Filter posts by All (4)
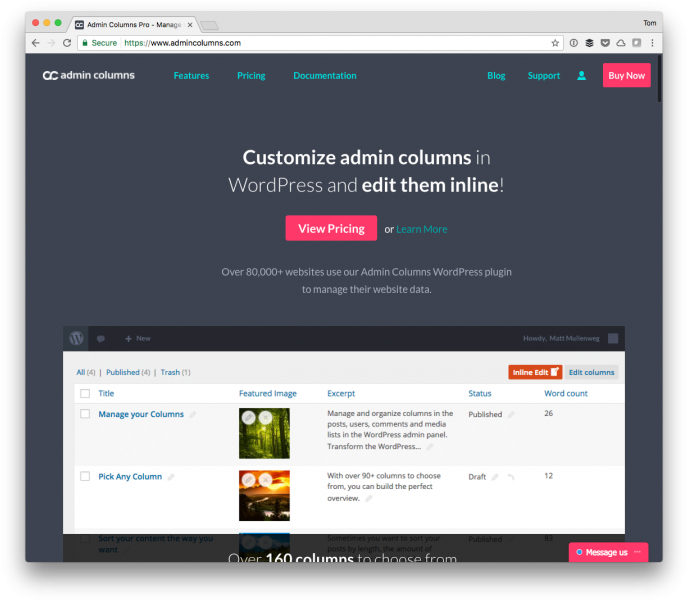The height and width of the screenshot is (600, 687). tap(85, 372)
